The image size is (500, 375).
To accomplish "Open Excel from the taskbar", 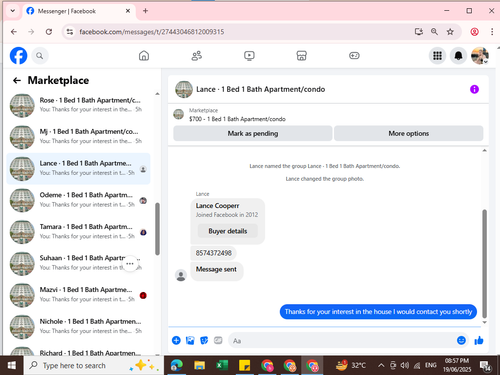I will [222, 366].
